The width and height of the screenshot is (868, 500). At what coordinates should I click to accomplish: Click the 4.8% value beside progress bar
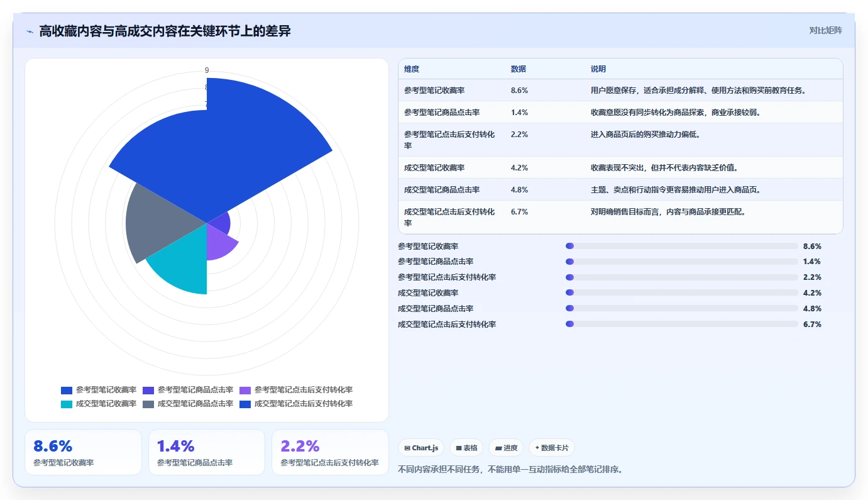812,309
